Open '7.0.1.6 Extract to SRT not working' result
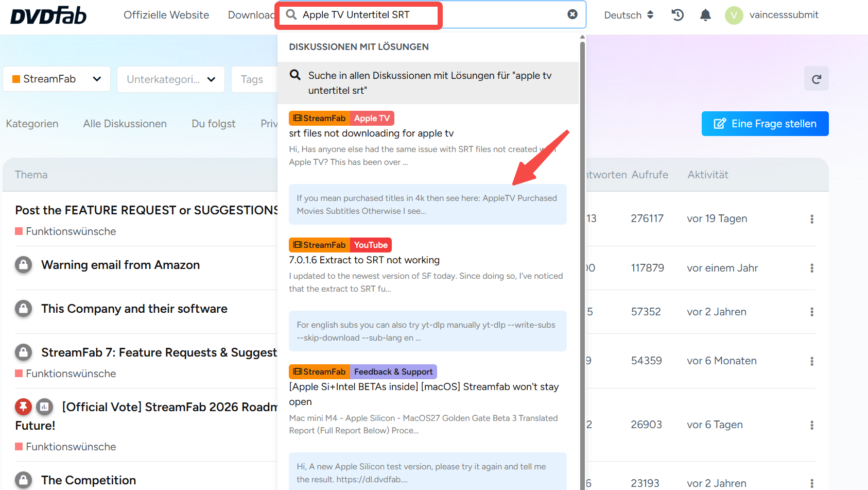 (x=364, y=260)
